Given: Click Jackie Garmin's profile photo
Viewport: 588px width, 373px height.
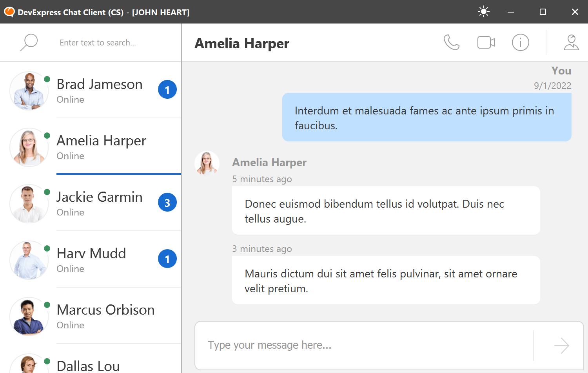Looking at the screenshot, I should [x=29, y=203].
